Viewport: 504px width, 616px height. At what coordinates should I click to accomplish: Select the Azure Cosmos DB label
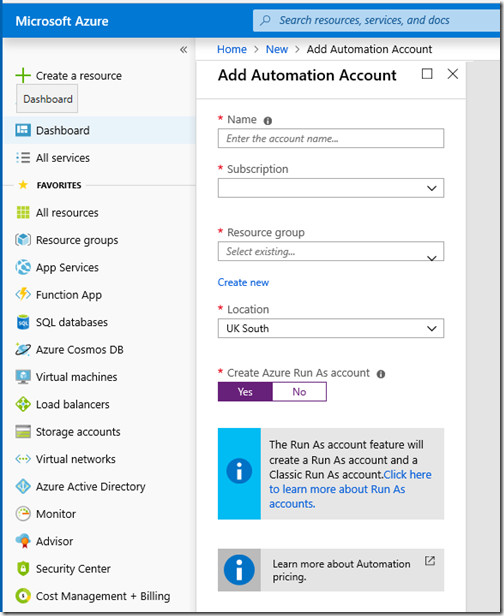tap(79, 349)
